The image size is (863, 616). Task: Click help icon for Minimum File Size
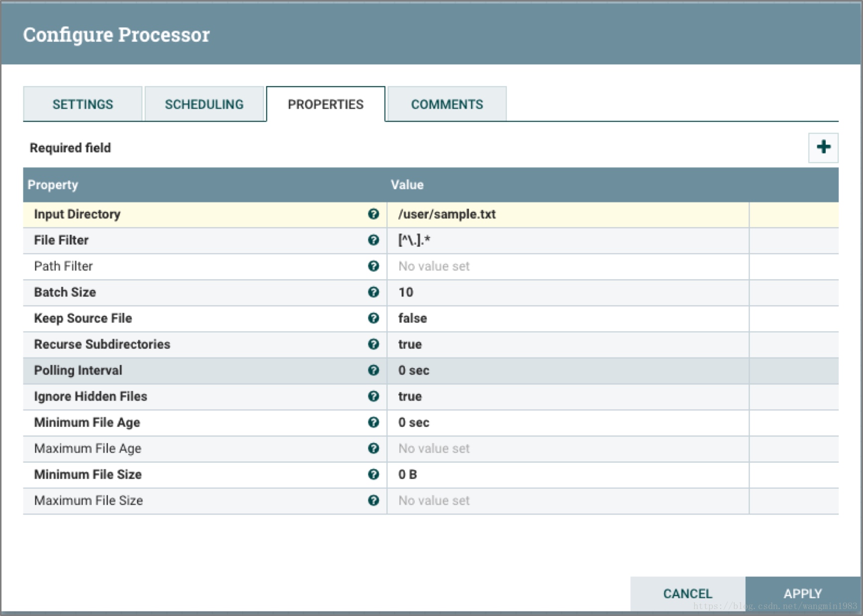coord(374,474)
